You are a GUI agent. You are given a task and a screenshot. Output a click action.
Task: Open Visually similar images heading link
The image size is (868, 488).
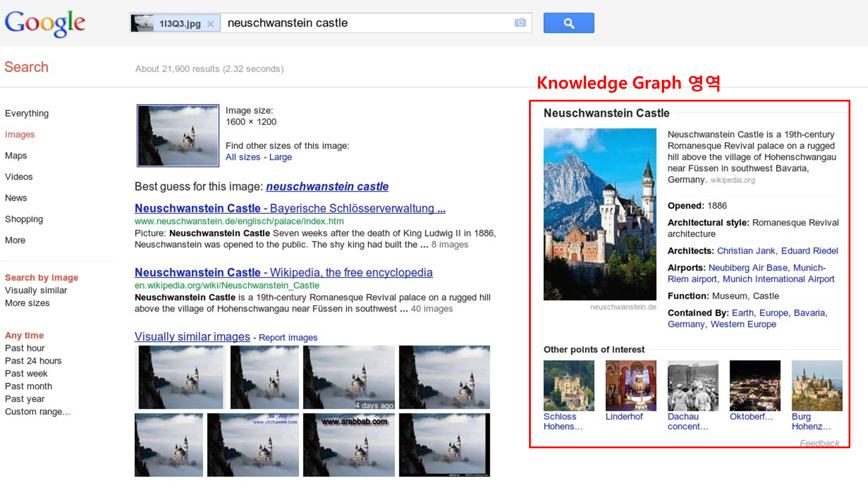tap(192, 337)
